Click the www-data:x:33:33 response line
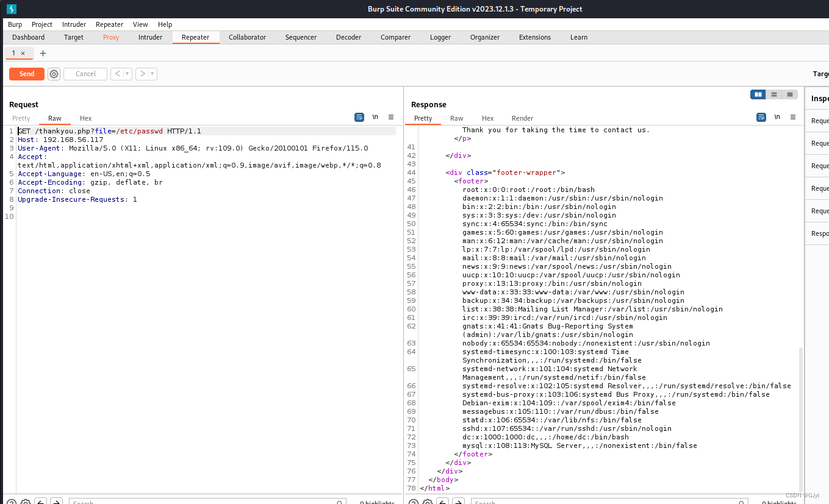 tap(573, 292)
